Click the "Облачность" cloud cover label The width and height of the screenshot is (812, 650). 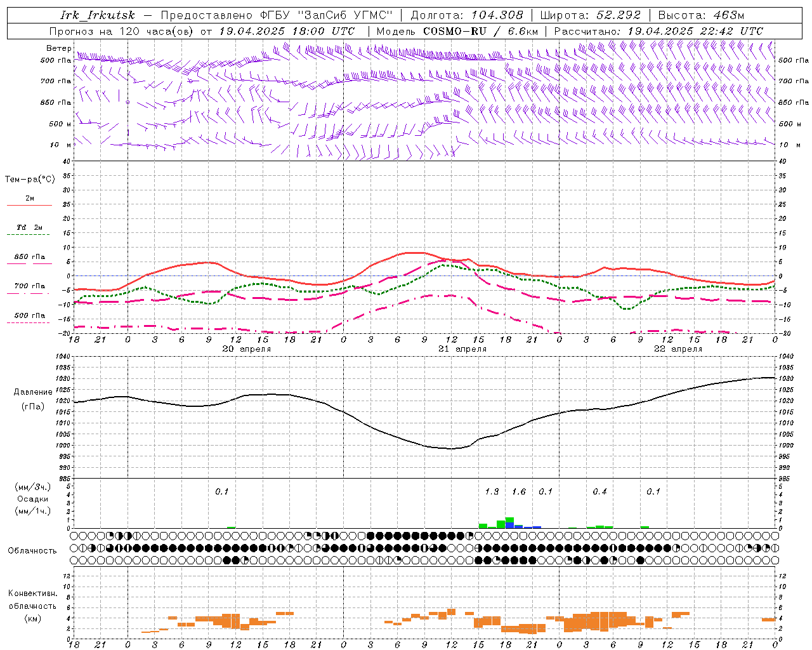click(x=32, y=550)
